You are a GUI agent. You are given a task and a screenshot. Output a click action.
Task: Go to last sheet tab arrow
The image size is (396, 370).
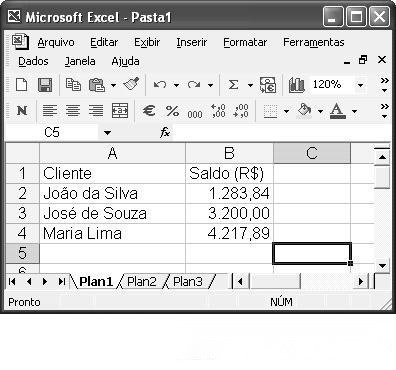click(x=61, y=282)
